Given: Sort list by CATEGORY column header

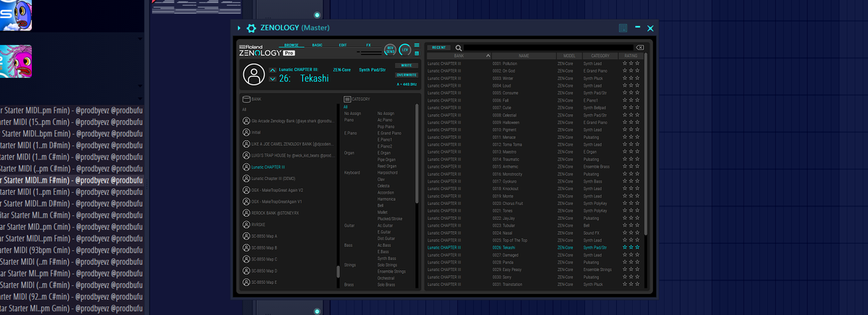Looking at the screenshot, I should click(600, 56).
